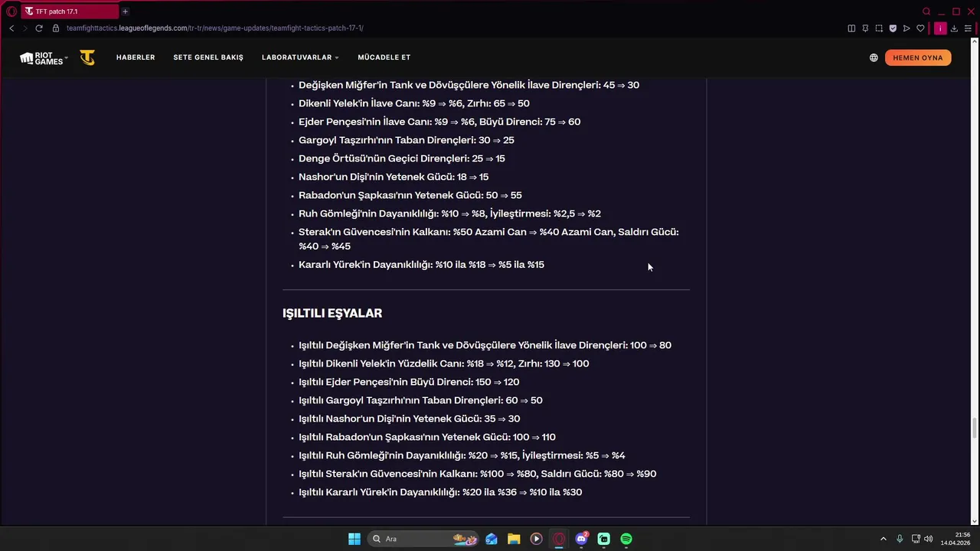
Task: Click the microphone tray icon
Action: pos(900,539)
